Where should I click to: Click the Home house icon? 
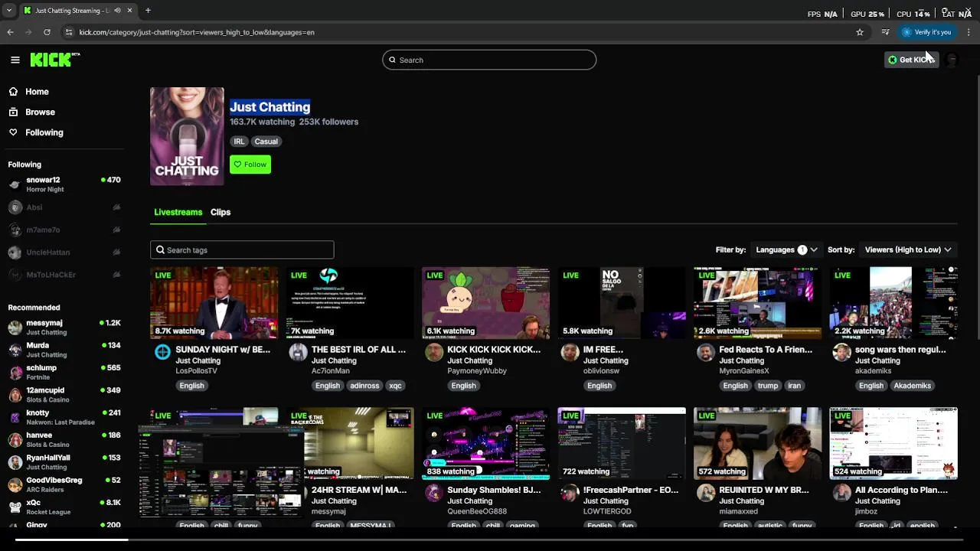click(x=13, y=92)
